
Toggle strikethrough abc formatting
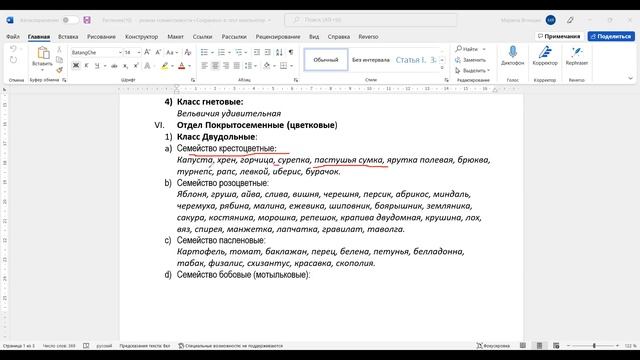pyautogui.click(x=114, y=66)
